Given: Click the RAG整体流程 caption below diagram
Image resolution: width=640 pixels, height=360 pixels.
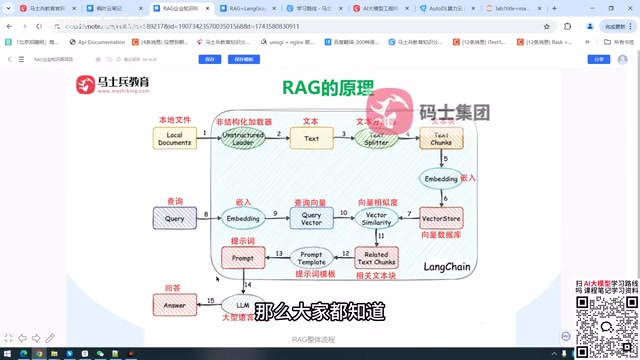Looking at the screenshot, I should [313, 339].
